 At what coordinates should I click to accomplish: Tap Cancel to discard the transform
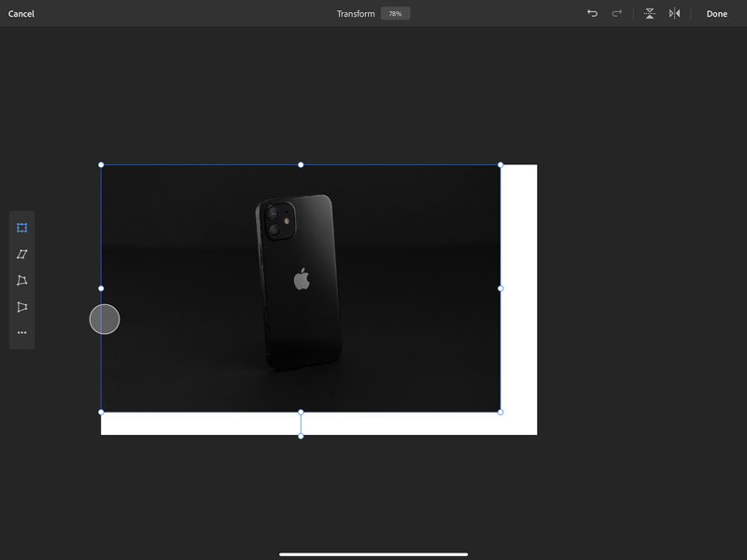(21, 14)
